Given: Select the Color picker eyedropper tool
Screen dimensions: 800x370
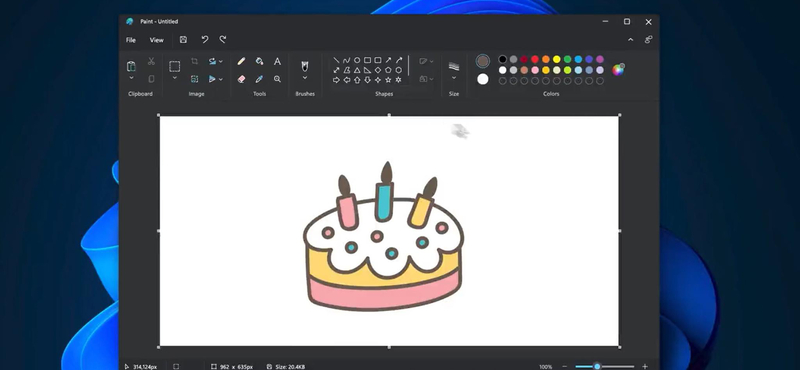Looking at the screenshot, I should (x=259, y=79).
